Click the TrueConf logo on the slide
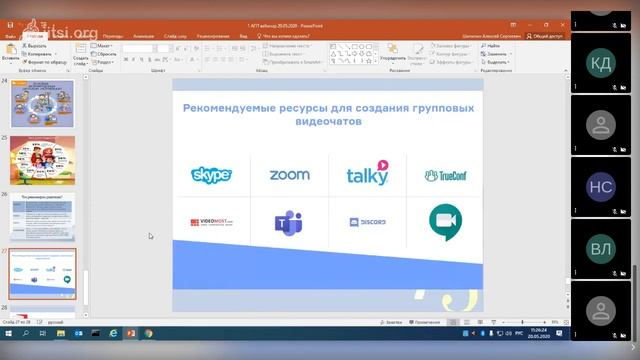Screen dimensions: 640x360 [445, 176]
